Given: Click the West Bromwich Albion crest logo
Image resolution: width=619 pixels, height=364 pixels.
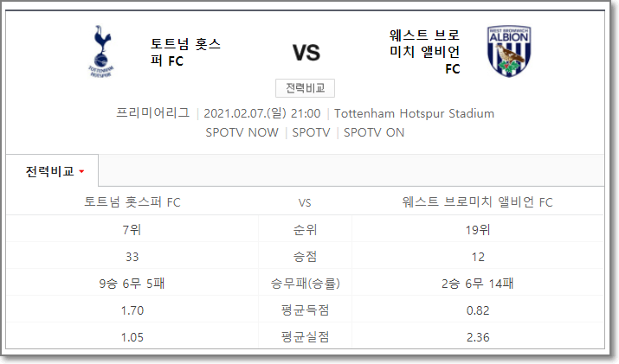Looking at the screenshot, I should (509, 51).
